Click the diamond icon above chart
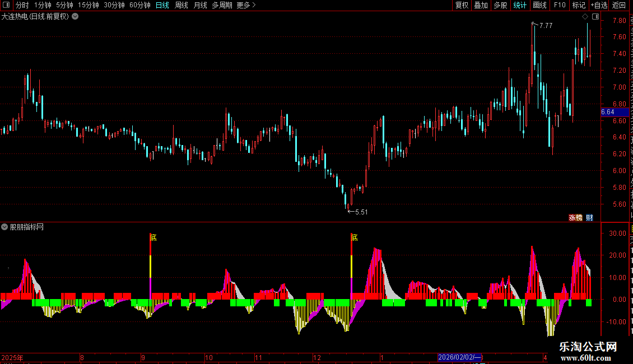 (585, 17)
